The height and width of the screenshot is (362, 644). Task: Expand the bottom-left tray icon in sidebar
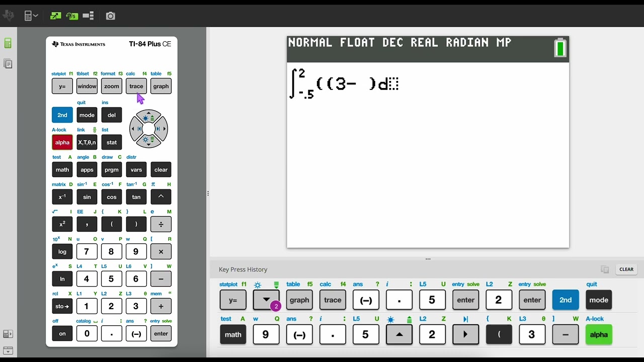8,351
